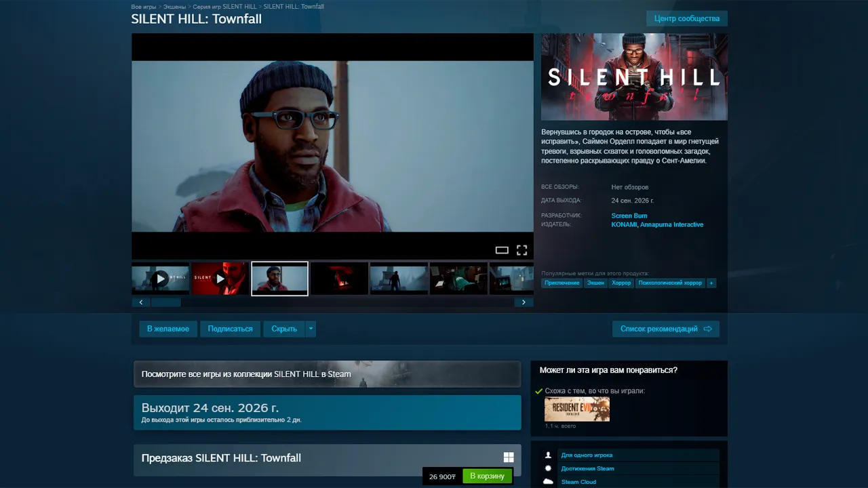Click the Steam achievements star icon
Screen dimensions: 868x488
549,468
